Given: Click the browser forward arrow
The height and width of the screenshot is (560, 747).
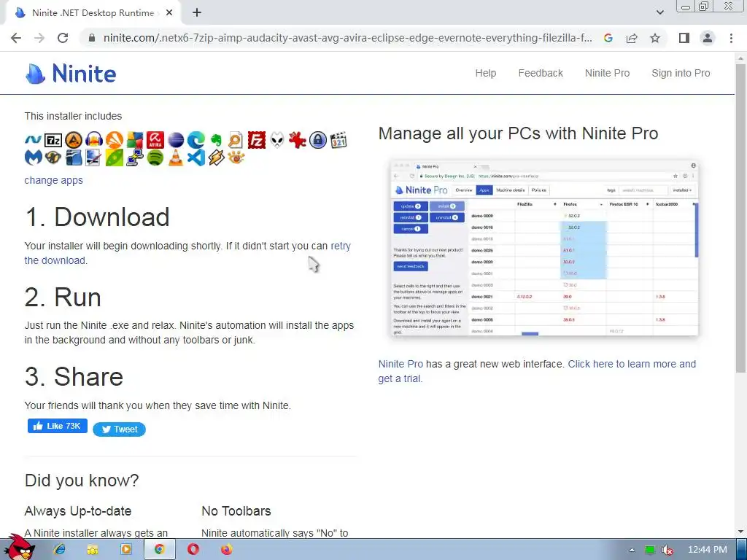Looking at the screenshot, I should 39,38.
